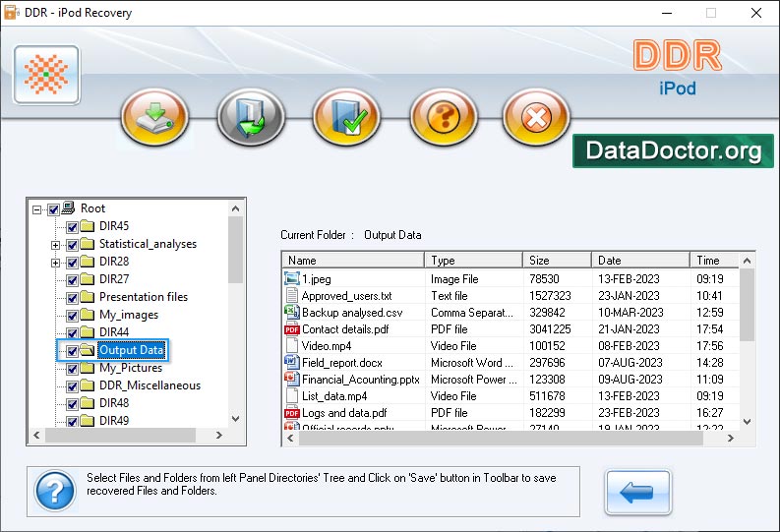This screenshot has height=532, width=780.
Task: Select the DDR_Miscellaneous folder label
Action: [150, 385]
